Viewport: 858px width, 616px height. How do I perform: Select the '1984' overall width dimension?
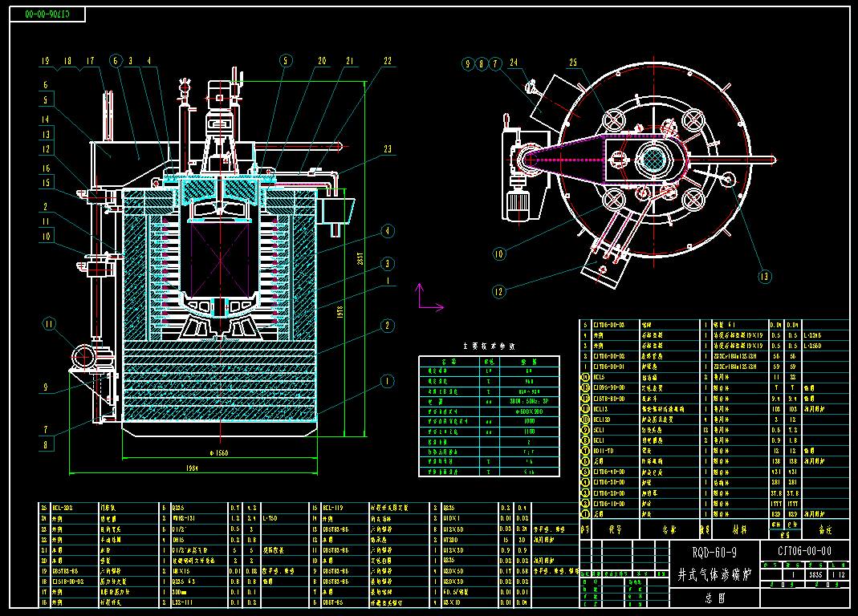192,468
